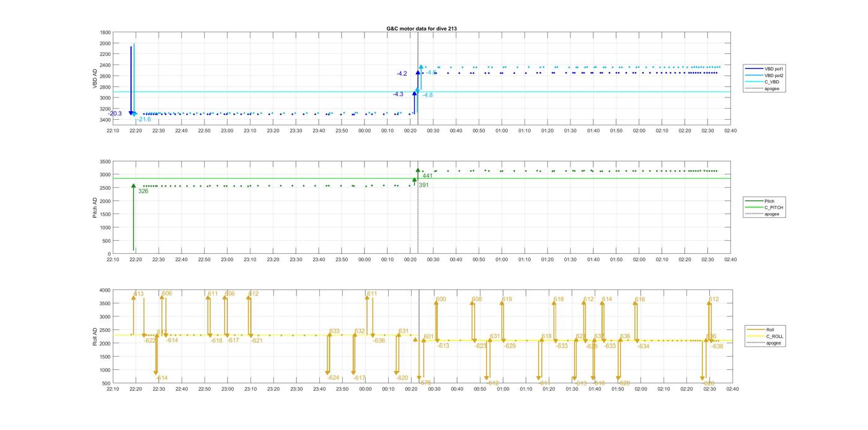Click the "-4.8" VBD annotation

pyautogui.click(x=427, y=95)
